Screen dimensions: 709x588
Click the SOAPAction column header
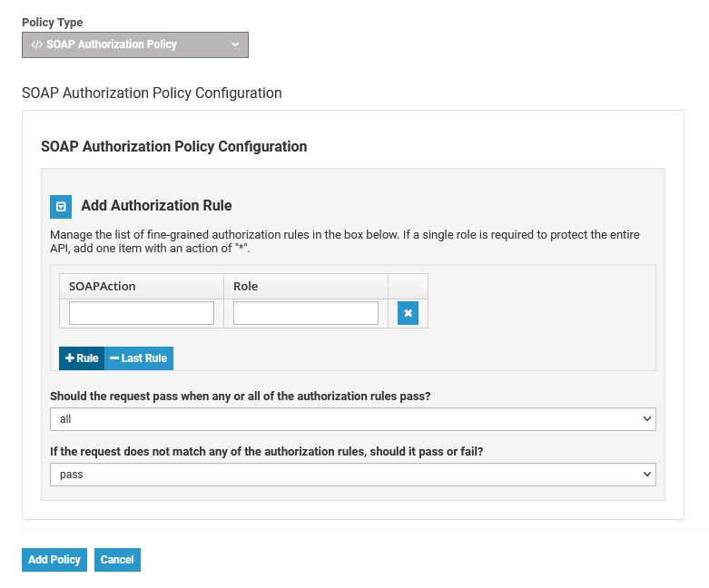click(103, 286)
